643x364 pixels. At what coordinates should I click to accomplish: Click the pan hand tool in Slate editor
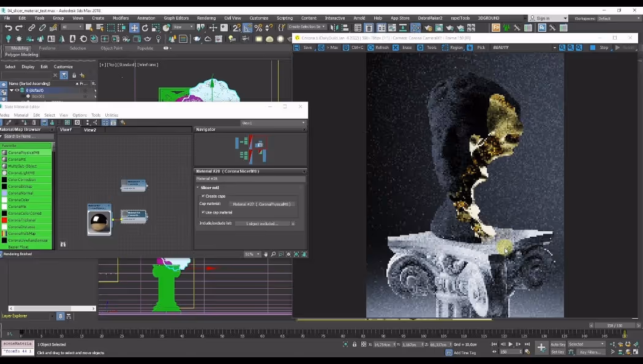(265, 254)
